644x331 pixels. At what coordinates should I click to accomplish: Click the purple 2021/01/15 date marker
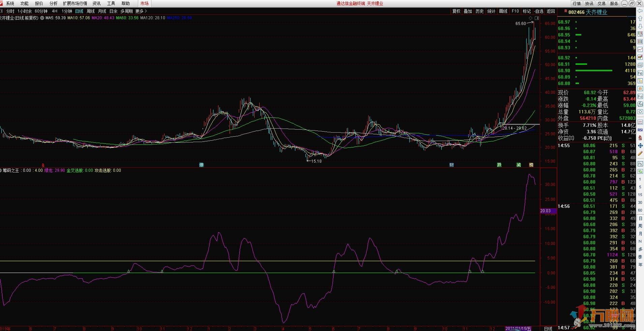pyautogui.click(x=518, y=329)
